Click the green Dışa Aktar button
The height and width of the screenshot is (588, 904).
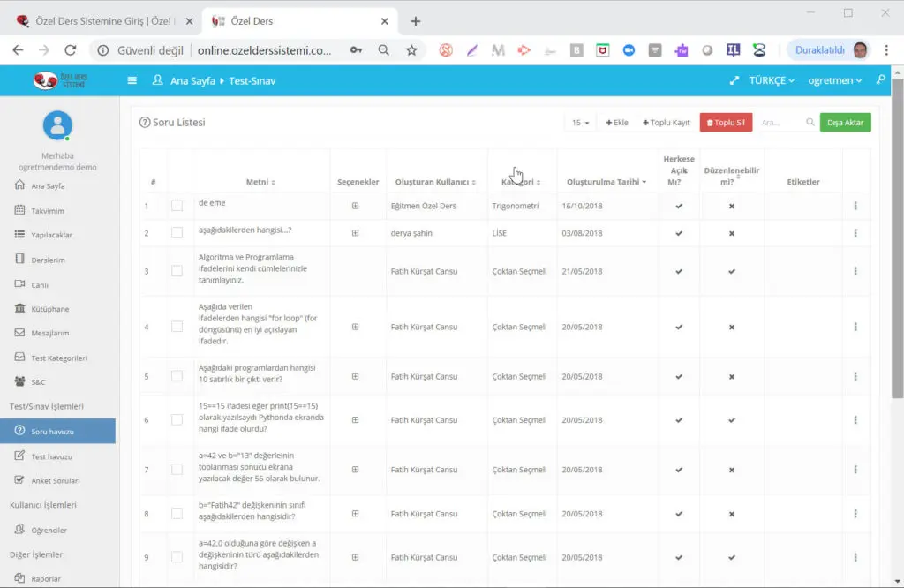845,123
